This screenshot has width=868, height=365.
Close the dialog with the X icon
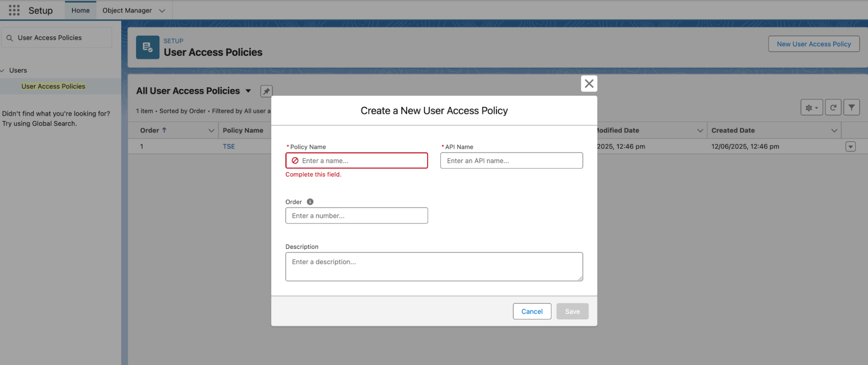tap(589, 84)
